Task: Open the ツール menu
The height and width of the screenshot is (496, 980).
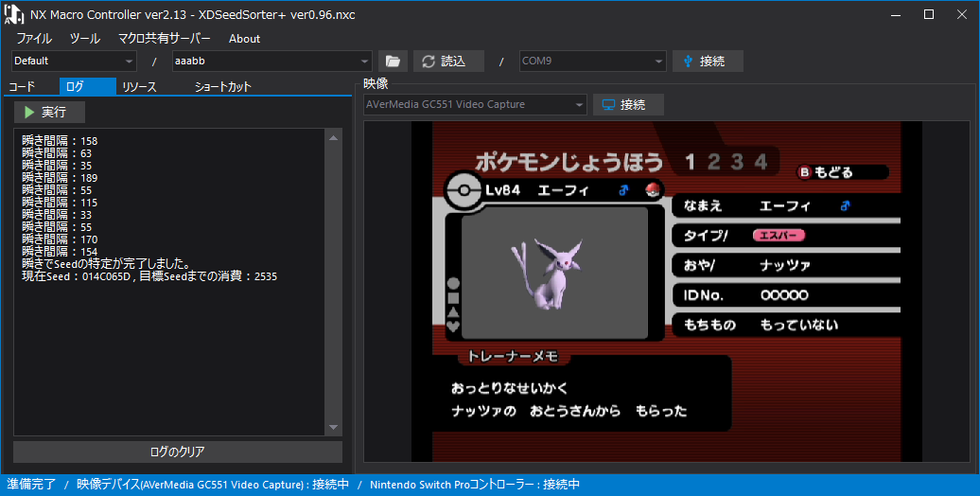Action: pos(84,39)
